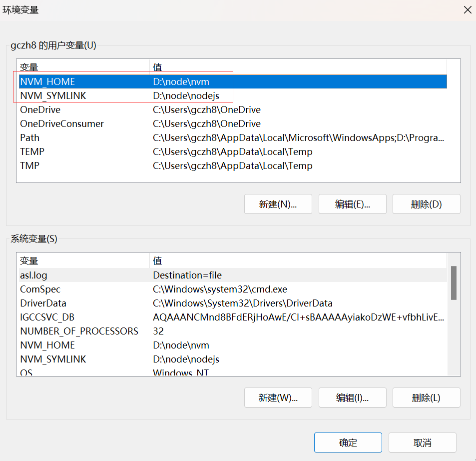Select the Path user variable

(233, 137)
